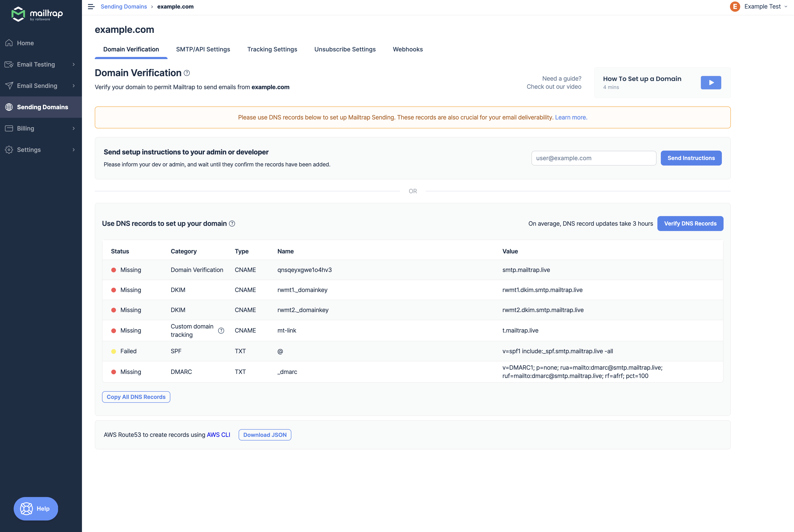Image resolution: width=794 pixels, height=532 pixels.
Task: Open the Custom domain tracking help tooltip
Action: pyautogui.click(x=221, y=330)
